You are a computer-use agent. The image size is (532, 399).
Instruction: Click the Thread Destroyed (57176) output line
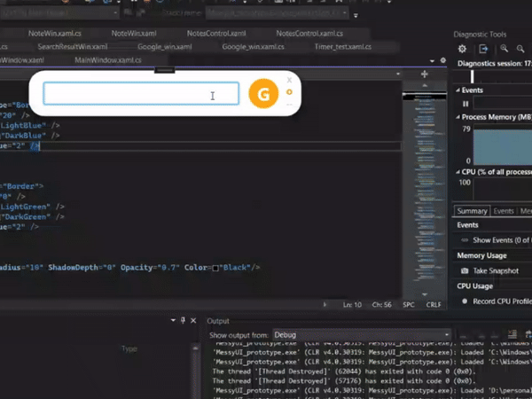coord(346,381)
